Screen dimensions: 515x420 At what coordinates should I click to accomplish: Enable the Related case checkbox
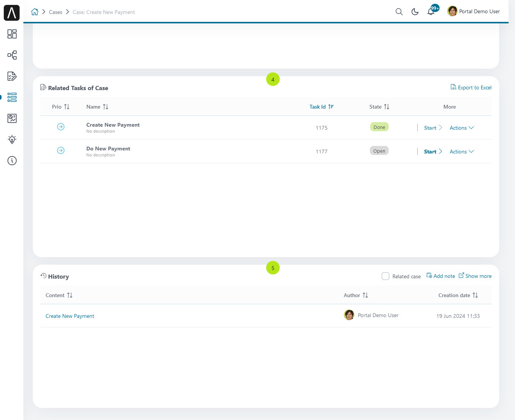coord(385,276)
